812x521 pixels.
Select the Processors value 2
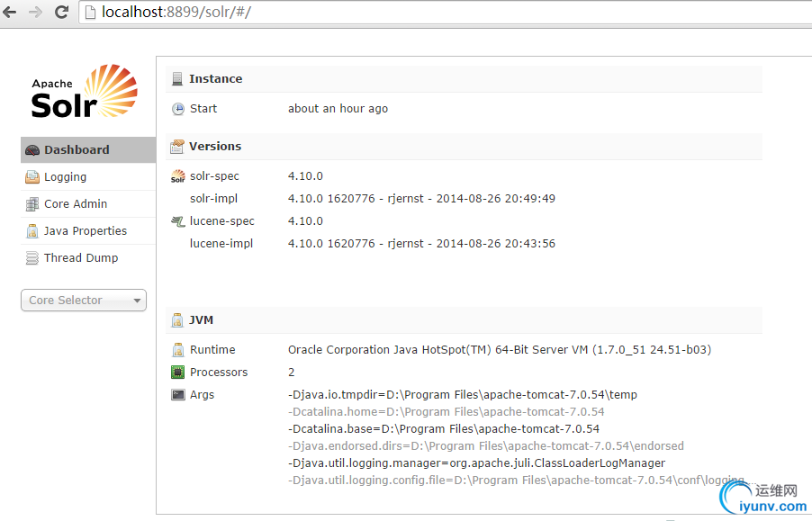[291, 372]
